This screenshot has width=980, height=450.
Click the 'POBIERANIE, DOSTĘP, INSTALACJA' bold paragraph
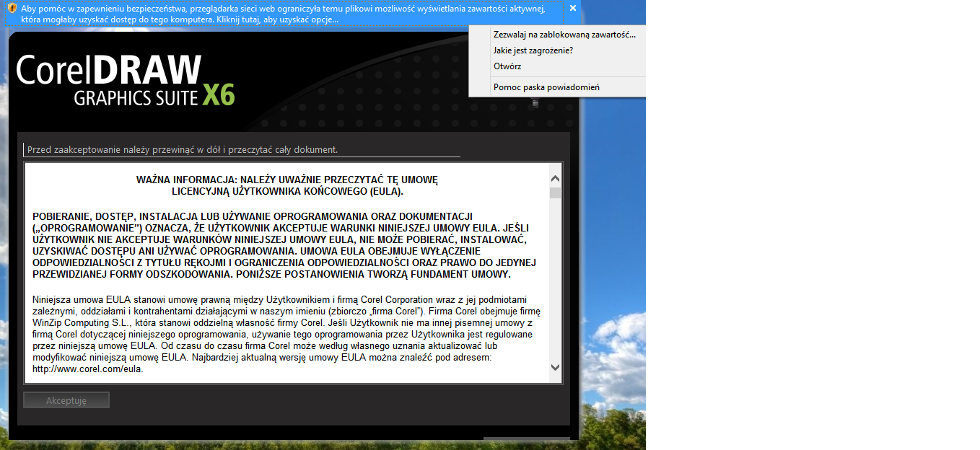tap(284, 245)
